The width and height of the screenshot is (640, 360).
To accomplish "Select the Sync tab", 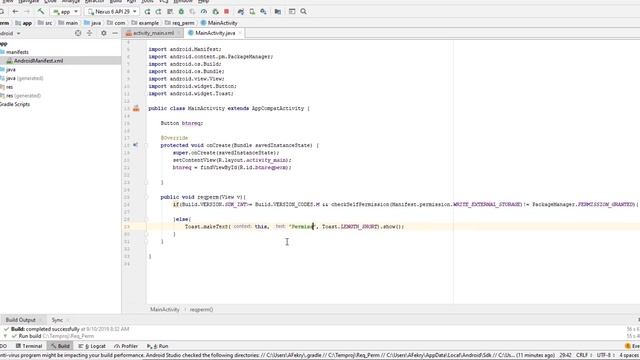I will coord(57,320).
